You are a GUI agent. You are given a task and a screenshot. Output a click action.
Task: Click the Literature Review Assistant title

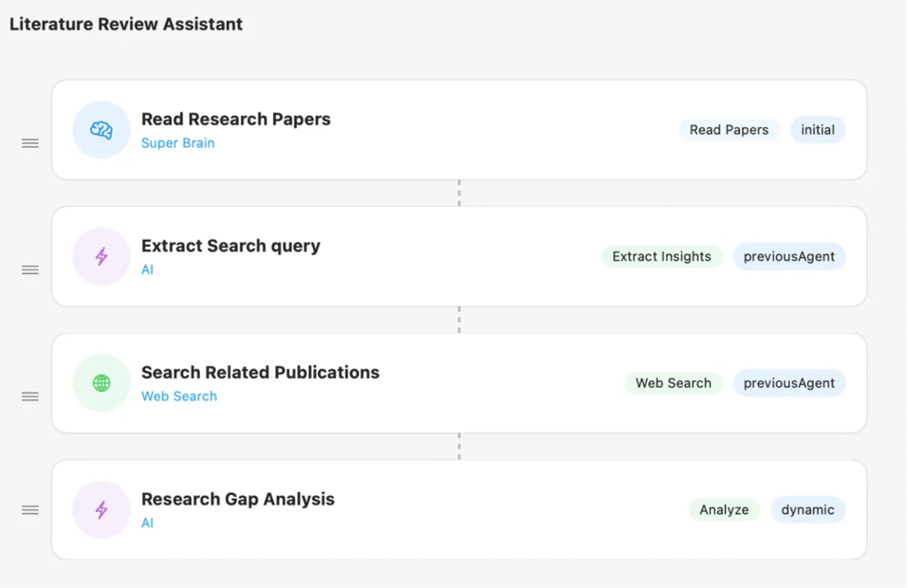click(x=125, y=24)
